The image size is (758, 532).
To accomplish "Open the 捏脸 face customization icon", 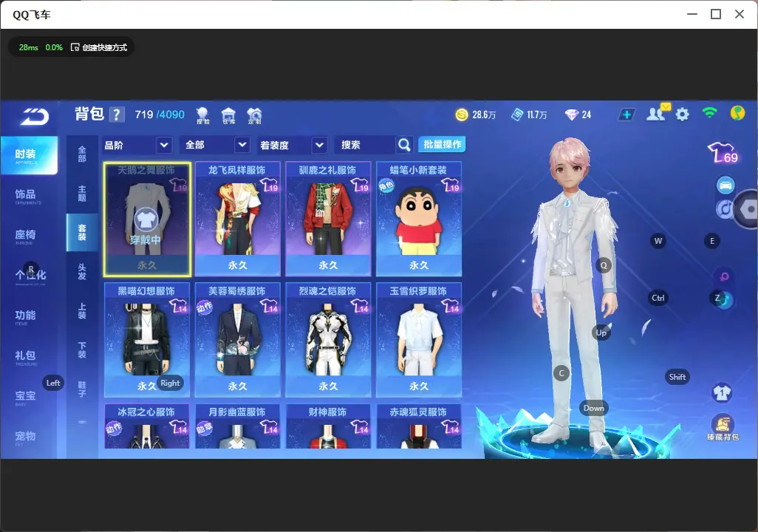I will click(x=203, y=115).
